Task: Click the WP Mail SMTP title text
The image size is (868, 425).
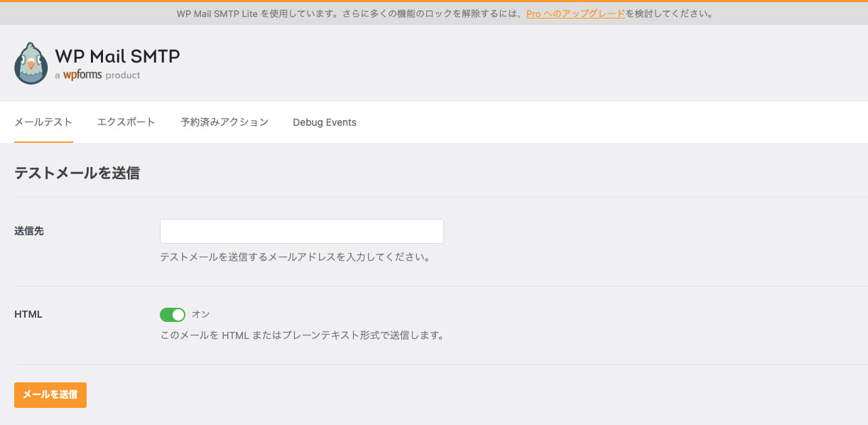Action: tap(117, 56)
